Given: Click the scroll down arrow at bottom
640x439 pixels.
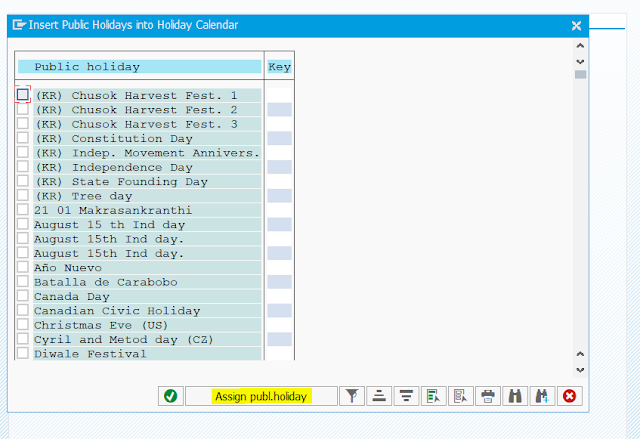Looking at the screenshot, I should [580, 369].
